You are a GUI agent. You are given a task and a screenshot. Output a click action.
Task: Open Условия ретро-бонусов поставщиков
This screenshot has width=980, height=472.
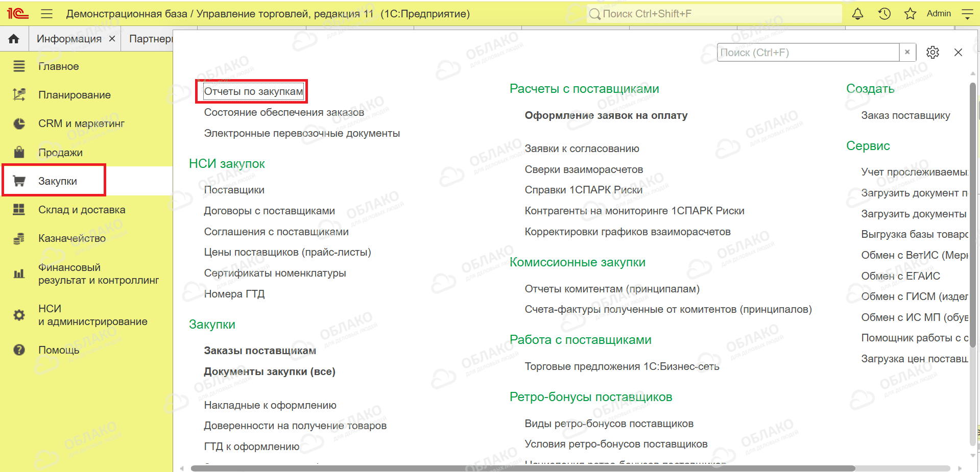(x=616, y=444)
